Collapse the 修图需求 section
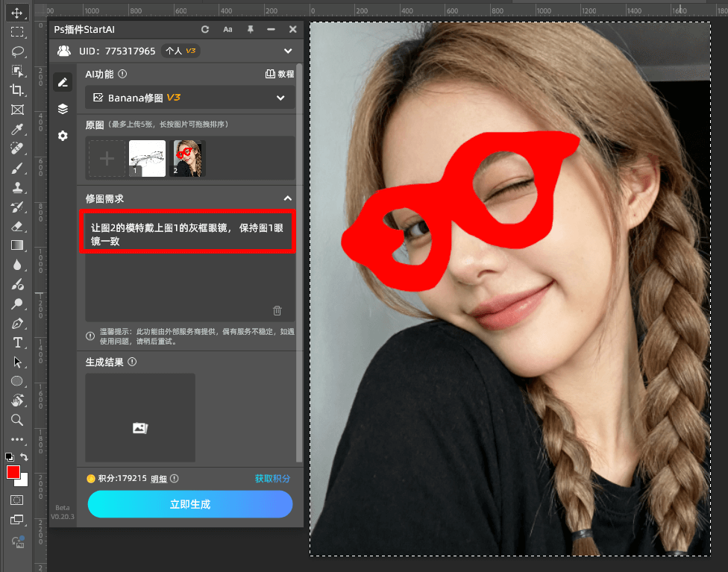The width and height of the screenshot is (728, 572). [288, 198]
